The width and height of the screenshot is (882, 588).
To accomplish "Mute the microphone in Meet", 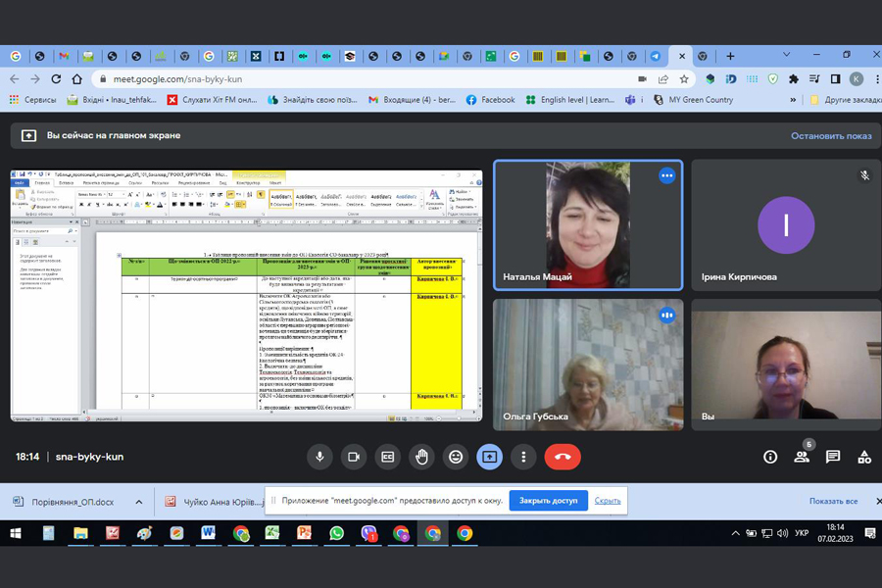I will click(319, 457).
